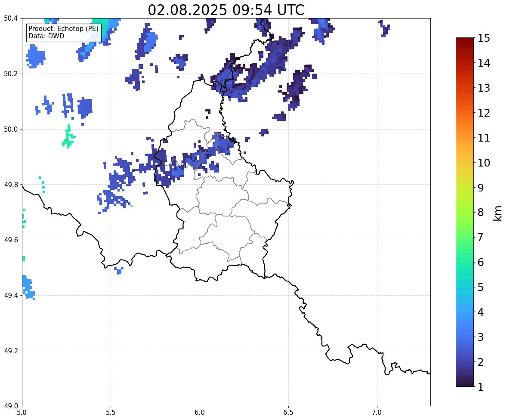The image size is (507, 420).
Task: Click the latitude axis label '49.8'
Action: coord(11,185)
